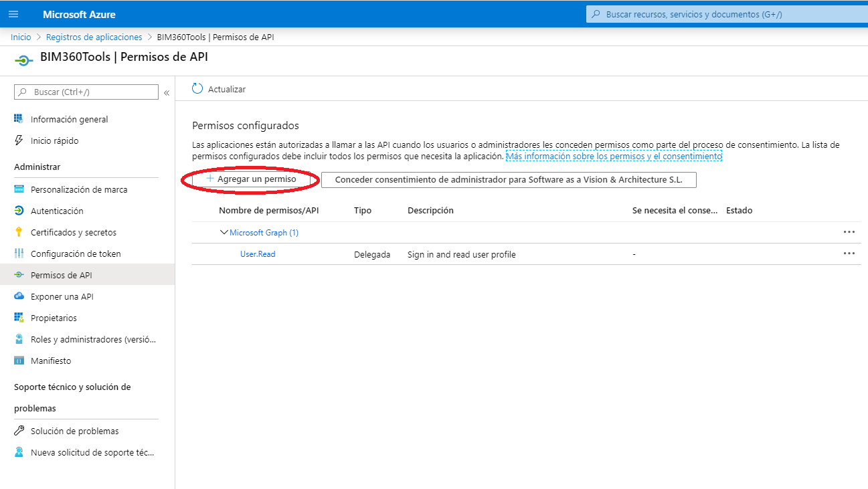Click the Tipo column header
The height and width of the screenshot is (489, 868).
(363, 210)
